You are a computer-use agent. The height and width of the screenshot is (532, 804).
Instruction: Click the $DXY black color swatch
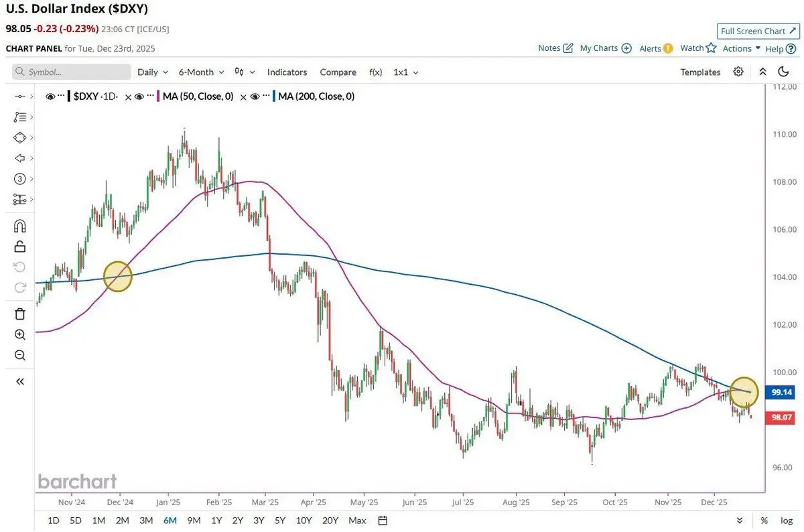(x=70, y=96)
